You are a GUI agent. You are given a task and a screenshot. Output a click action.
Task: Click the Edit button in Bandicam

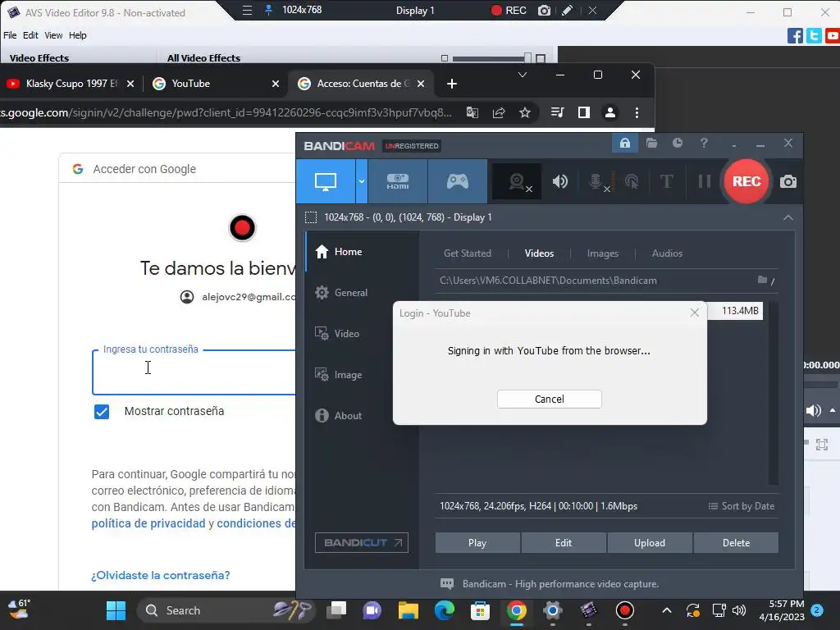coord(564,543)
